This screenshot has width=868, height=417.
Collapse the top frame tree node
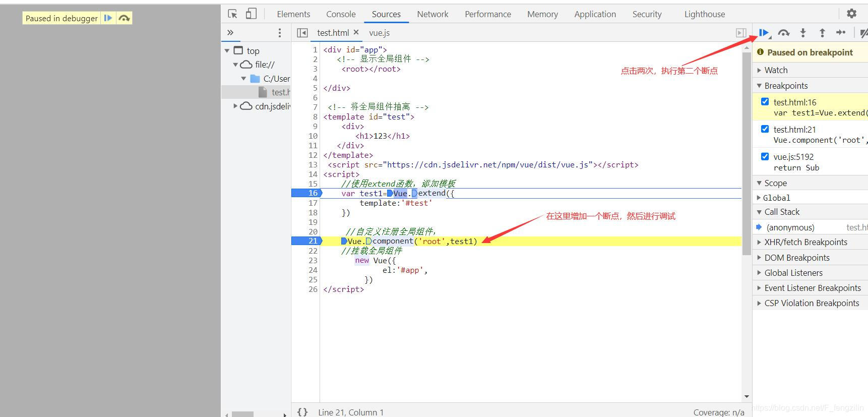coord(227,50)
